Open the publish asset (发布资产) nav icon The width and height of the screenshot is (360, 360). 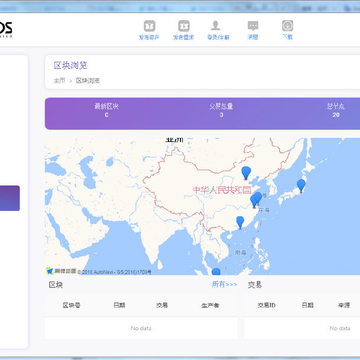[x=149, y=26]
